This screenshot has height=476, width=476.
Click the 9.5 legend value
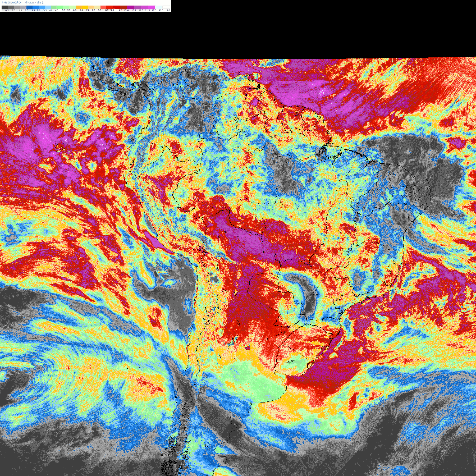(x=121, y=10)
